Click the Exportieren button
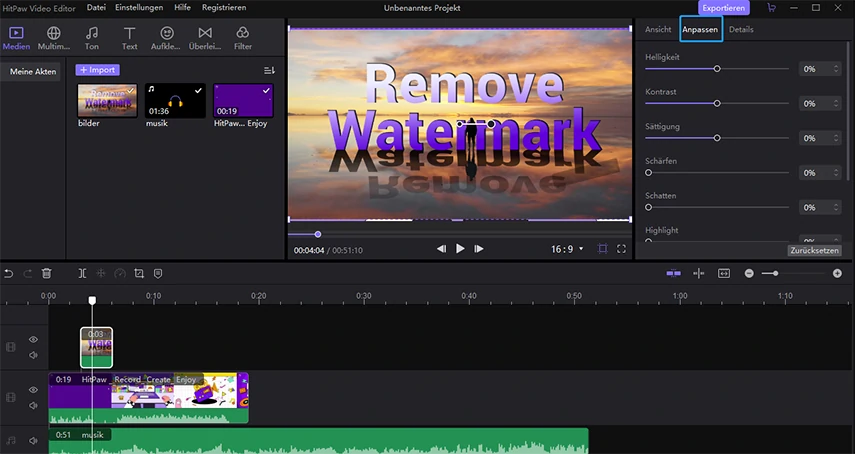 click(x=724, y=8)
